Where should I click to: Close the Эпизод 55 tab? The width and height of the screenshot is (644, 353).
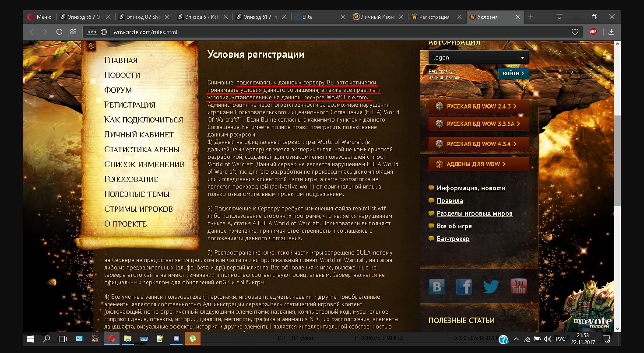click(x=108, y=17)
